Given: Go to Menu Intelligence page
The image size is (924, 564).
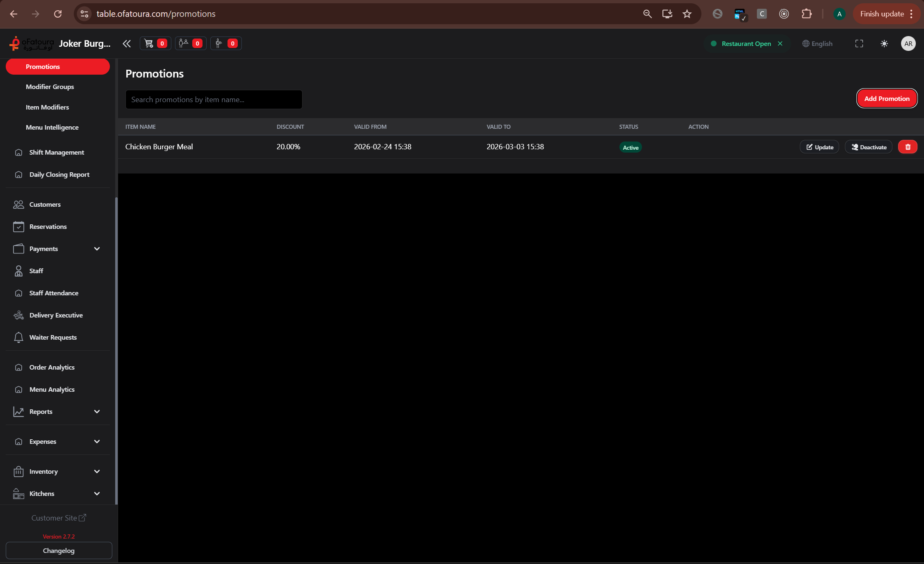Looking at the screenshot, I should tap(52, 127).
